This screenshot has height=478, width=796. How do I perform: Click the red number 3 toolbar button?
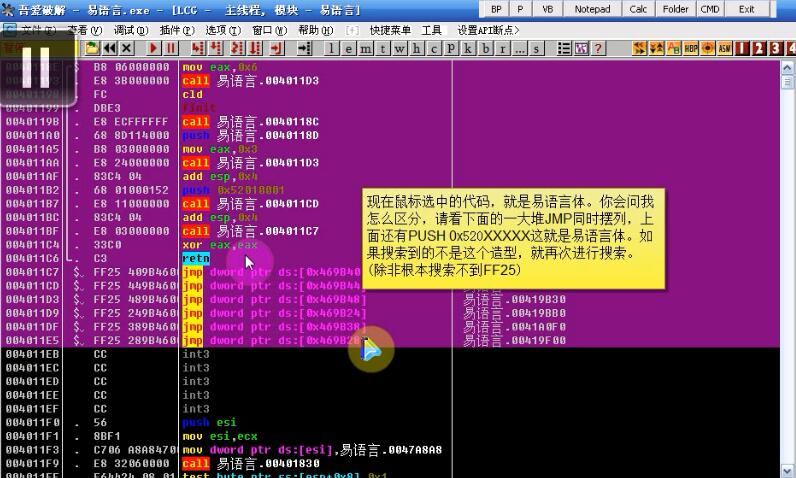pyautogui.click(x=776, y=48)
